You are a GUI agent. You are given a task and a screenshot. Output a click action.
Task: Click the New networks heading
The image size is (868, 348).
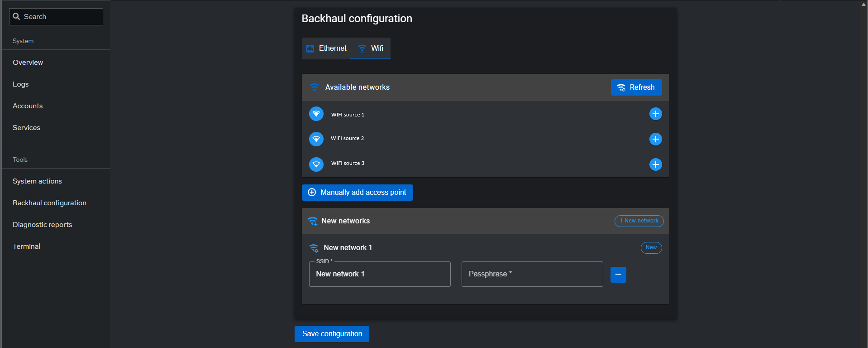click(346, 221)
